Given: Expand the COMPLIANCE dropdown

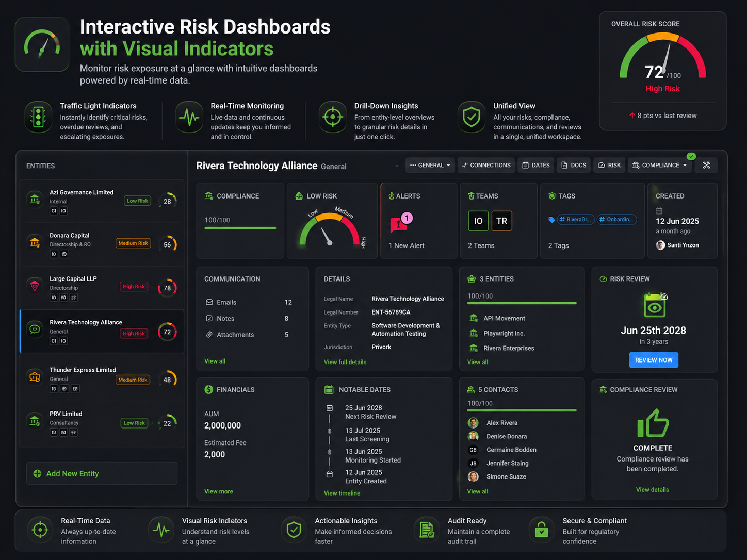Looking at the screenshot, I should tap(660, 165).
